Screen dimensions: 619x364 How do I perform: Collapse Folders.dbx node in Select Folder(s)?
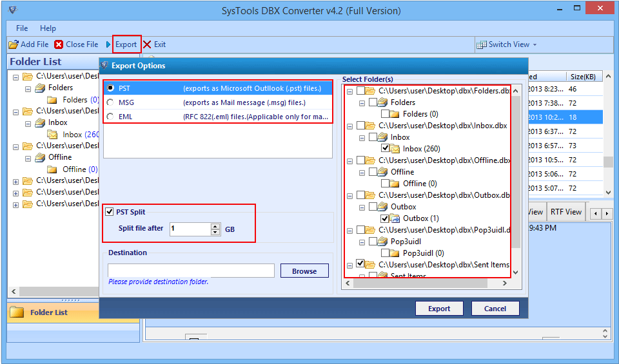pyautogui.click(x=349, y=92)
